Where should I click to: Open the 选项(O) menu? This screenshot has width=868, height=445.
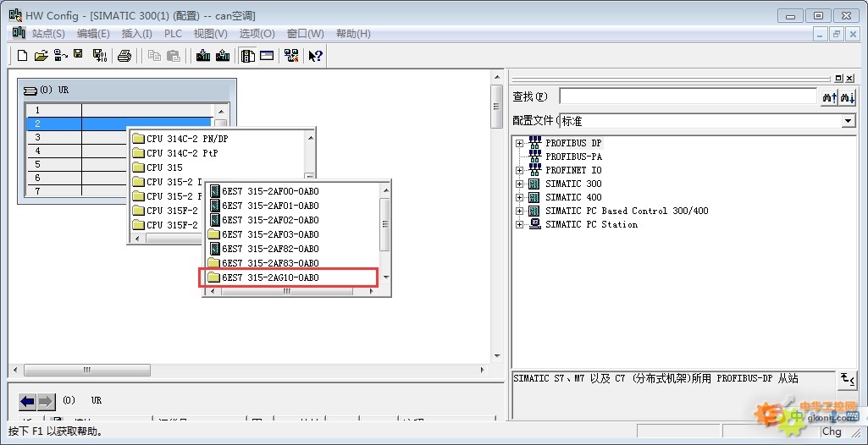pos(257,34)
